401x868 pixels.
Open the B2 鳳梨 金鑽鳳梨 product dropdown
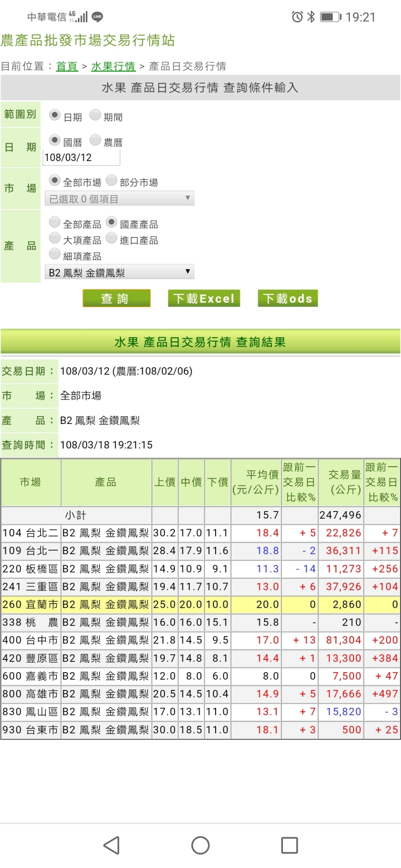click(x=119, y=273)
